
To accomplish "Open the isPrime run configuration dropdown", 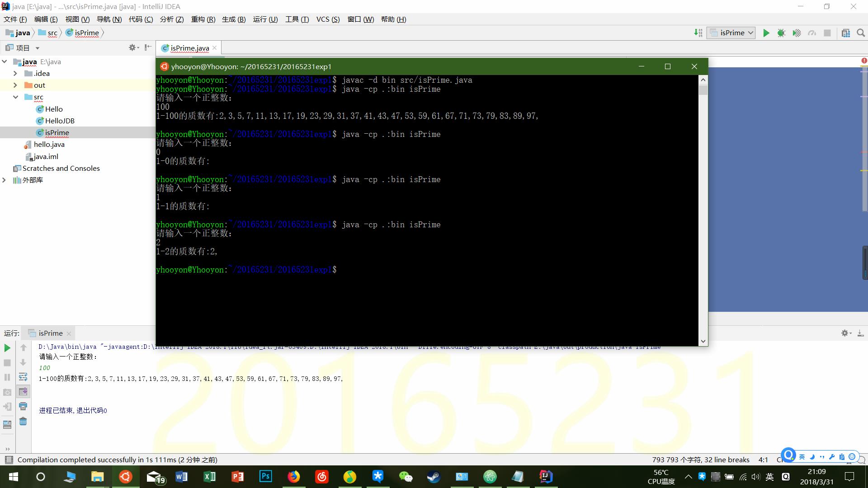I will coord(731,33).
